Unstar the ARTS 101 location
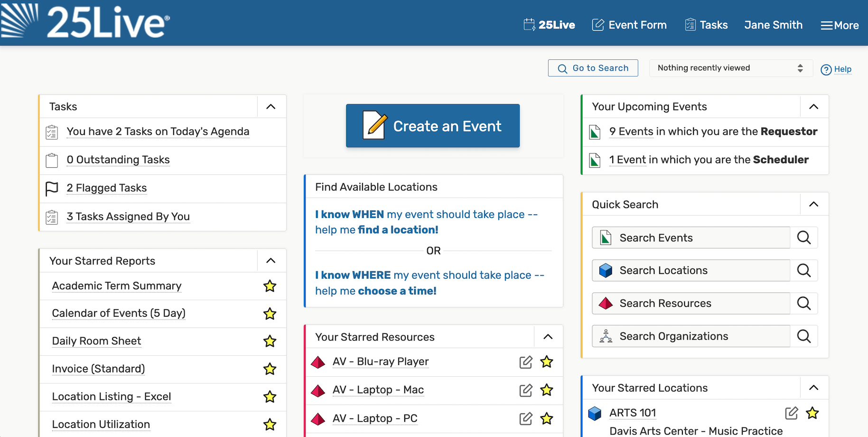Viewport: 868px width, 437px height. click(812, 413)
